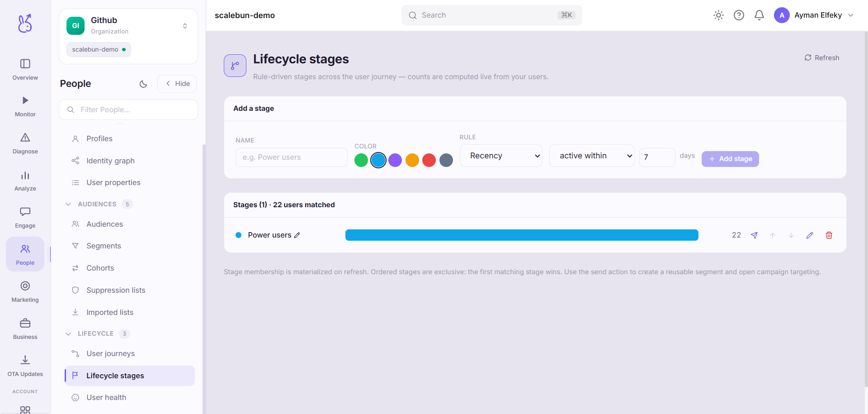This screenshot has height=414, width=868.
Task: Open User journeys page
Action: click(130, 353)
